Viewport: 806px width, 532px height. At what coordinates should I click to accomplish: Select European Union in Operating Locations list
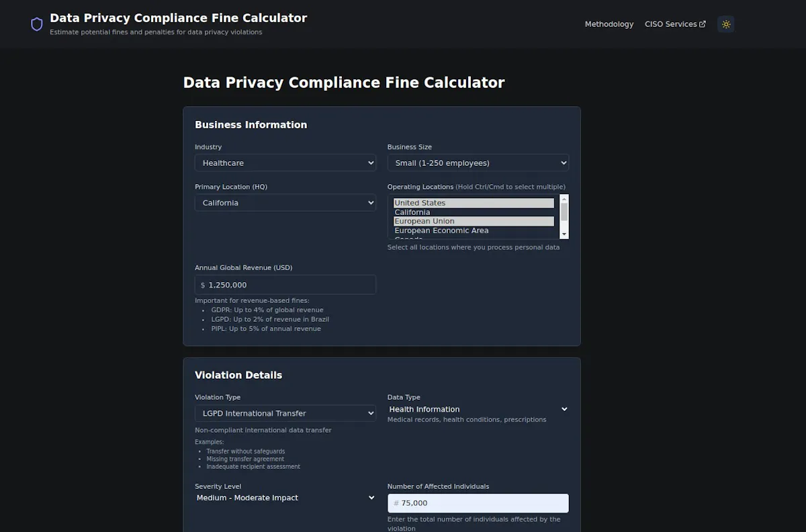coord(474,221)
